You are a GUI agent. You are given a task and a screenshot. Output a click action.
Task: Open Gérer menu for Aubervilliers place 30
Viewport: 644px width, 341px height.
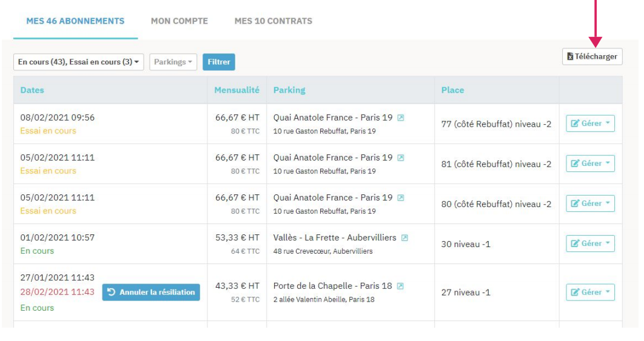[590, 243]
